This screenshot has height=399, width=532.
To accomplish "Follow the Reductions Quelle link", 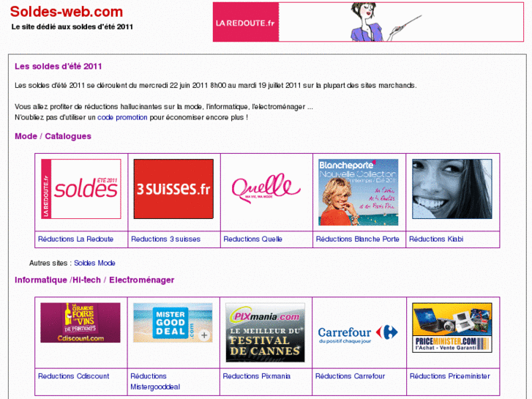I will 252,239.
